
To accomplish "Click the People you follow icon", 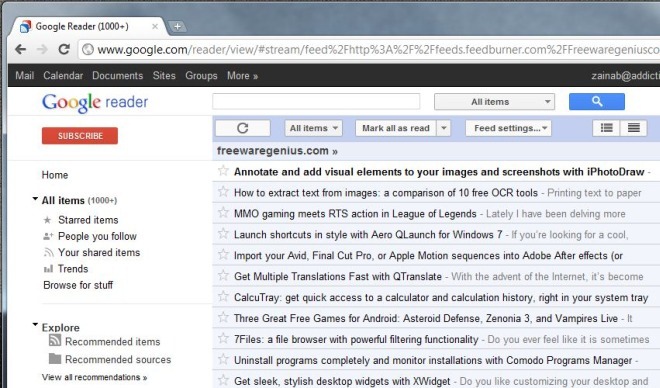I will tap(48, 236).
